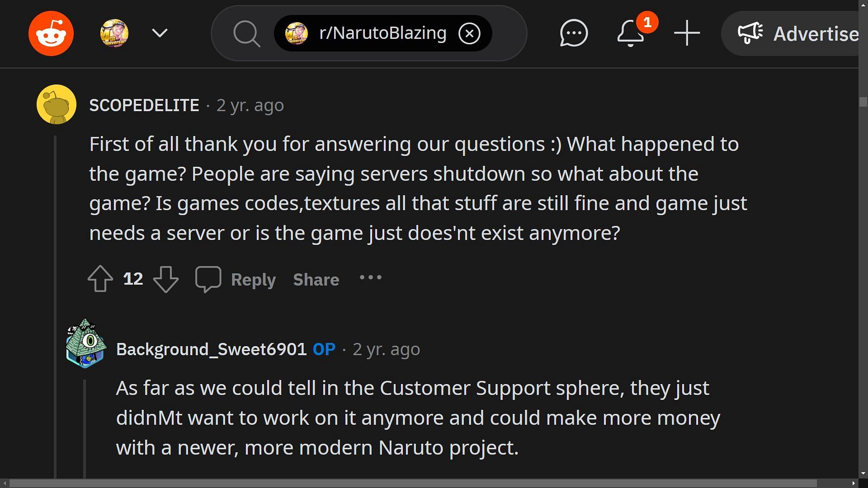
Task: Click the Advertise megaphone icon
Action: 750,33
